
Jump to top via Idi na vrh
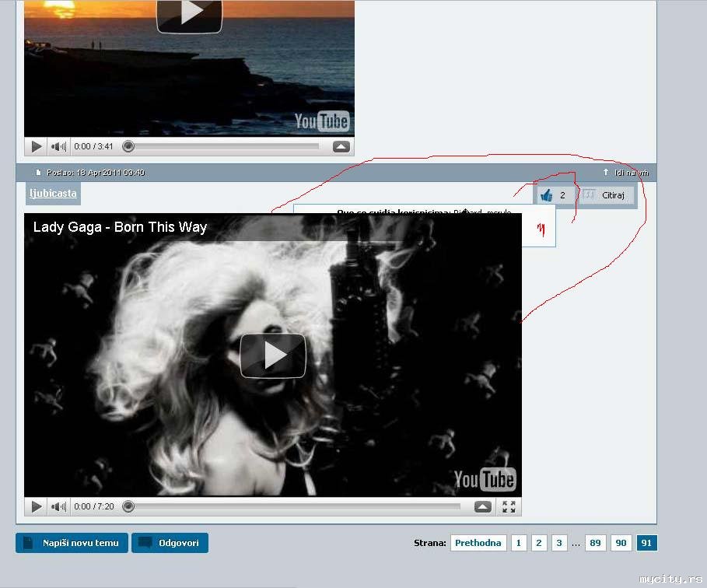(626, 172)
